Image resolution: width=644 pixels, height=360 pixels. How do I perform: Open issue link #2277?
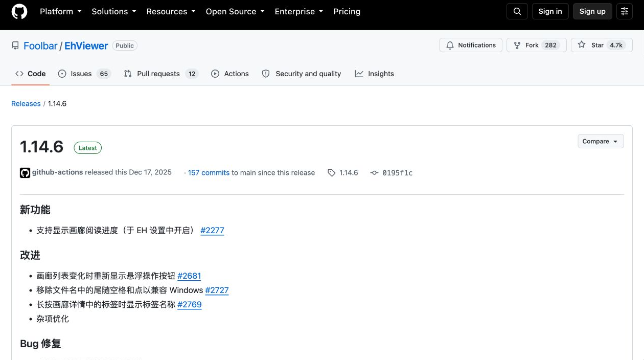(x=212, y=230)
